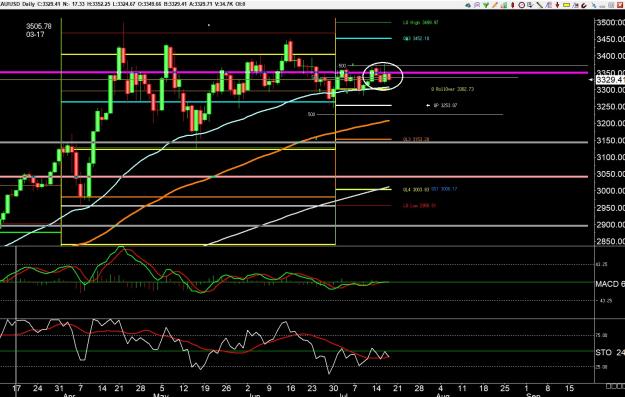625x397 pixels.
Task: Click the 19 date on the time axis
Action: [204, 388]
